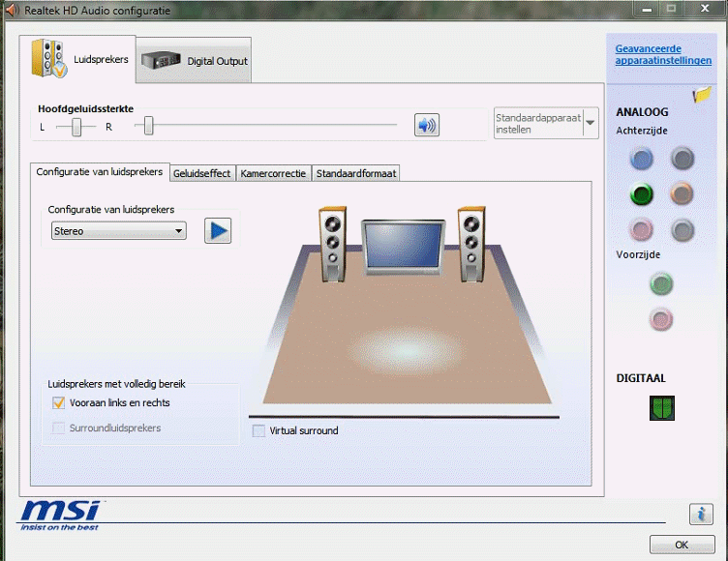
Task: Minimize the Realtek HD Audio window
Action: pyautogui.click(x=648, y=9)
